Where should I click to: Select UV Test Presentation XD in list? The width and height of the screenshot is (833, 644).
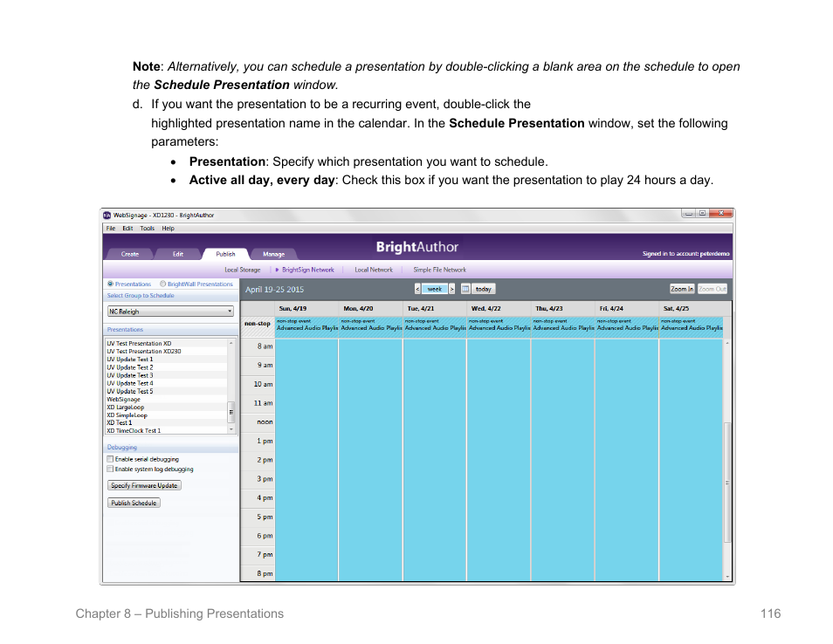(166, 344)
